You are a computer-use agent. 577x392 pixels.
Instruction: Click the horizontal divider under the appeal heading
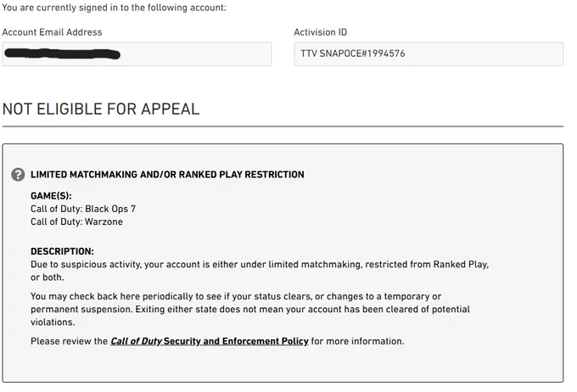[283, 126]
